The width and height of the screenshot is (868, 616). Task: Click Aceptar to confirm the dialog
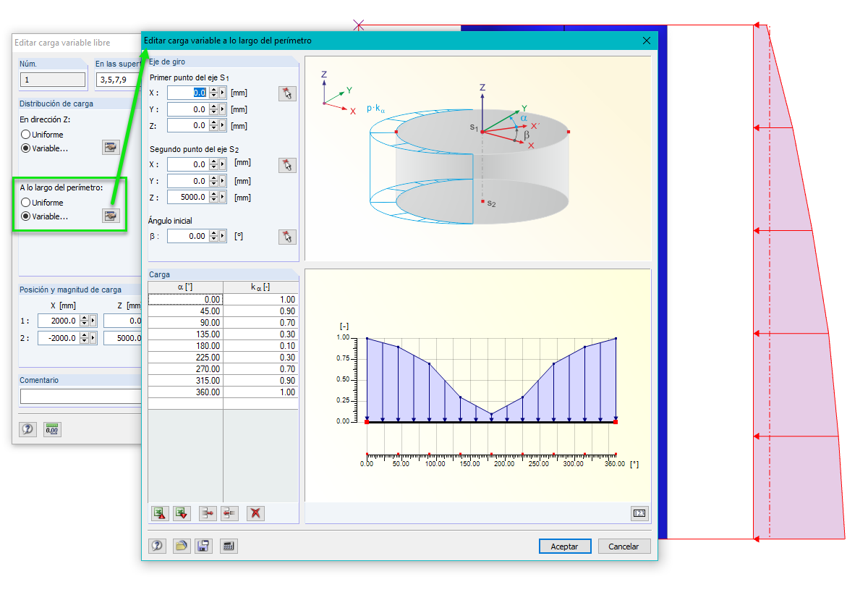click(565, 547)
